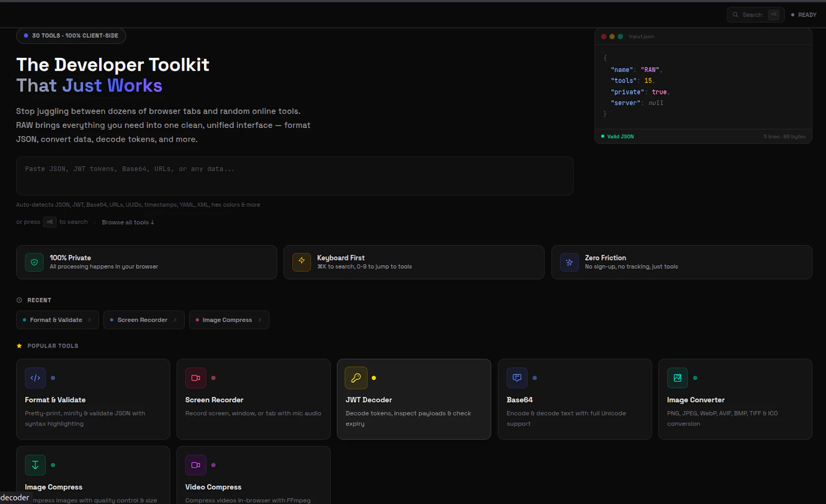
Task: Click the Popular Tools star icon
Action: pos(19,346)
